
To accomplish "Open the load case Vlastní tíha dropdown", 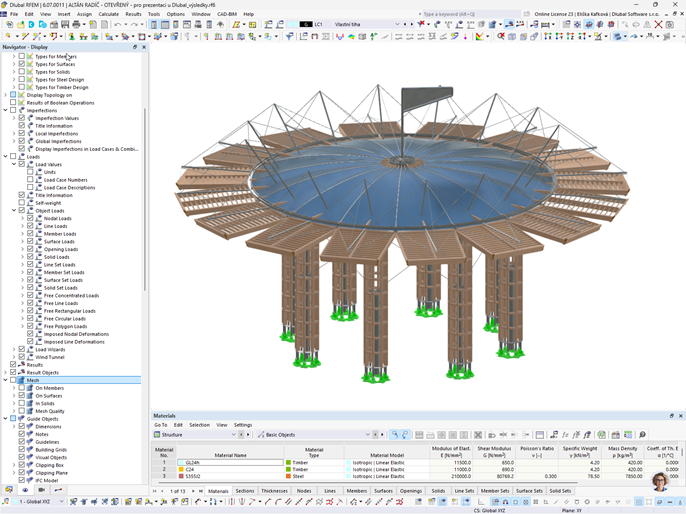I will tap(397, 24).
